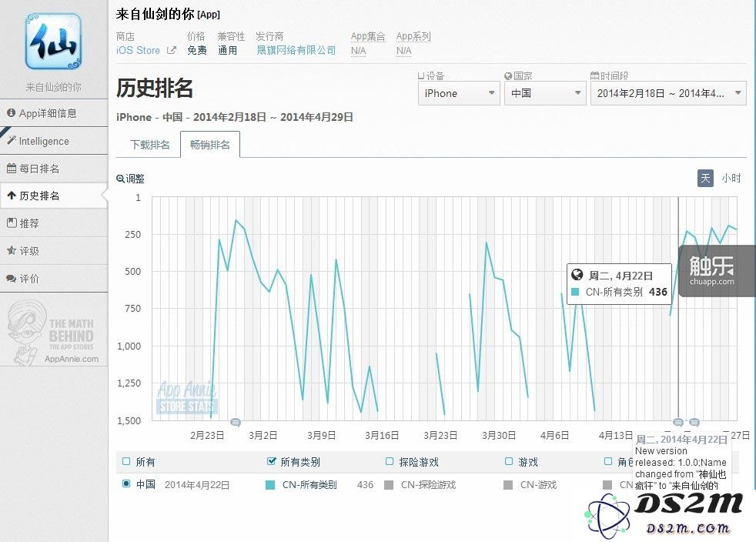The width and height of the screenshot is (756, 542).
Task: Open 推荐 sidebar item
Action: point(54,223)
